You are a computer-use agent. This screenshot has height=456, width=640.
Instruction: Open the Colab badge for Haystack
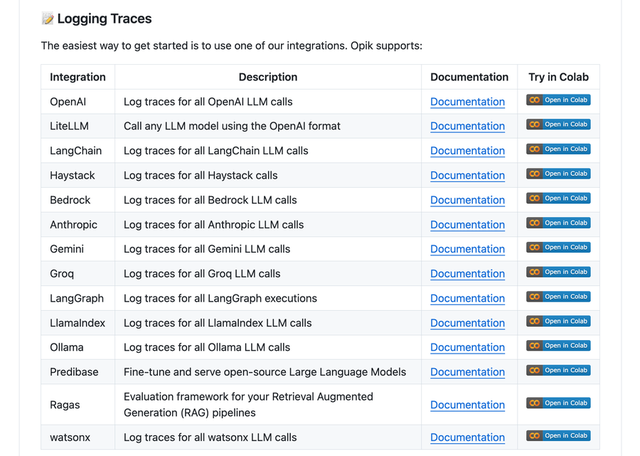click(x=558, y=174)
